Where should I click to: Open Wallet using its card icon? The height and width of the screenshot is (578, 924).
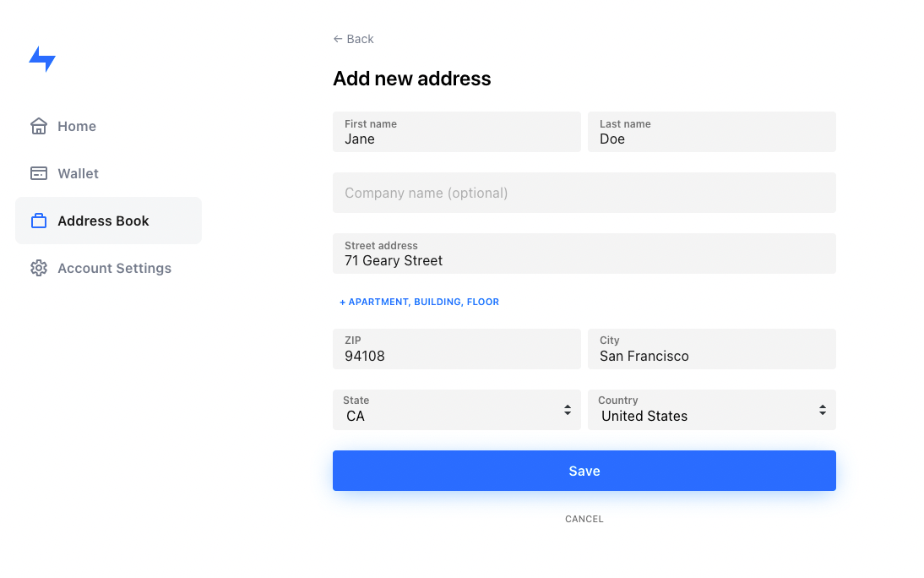38,172
